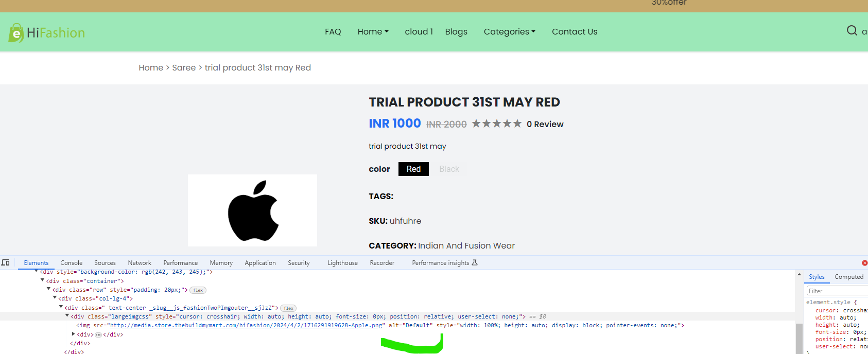
Task: Click the Saree breadcrumb link
Action: [184, 67]
